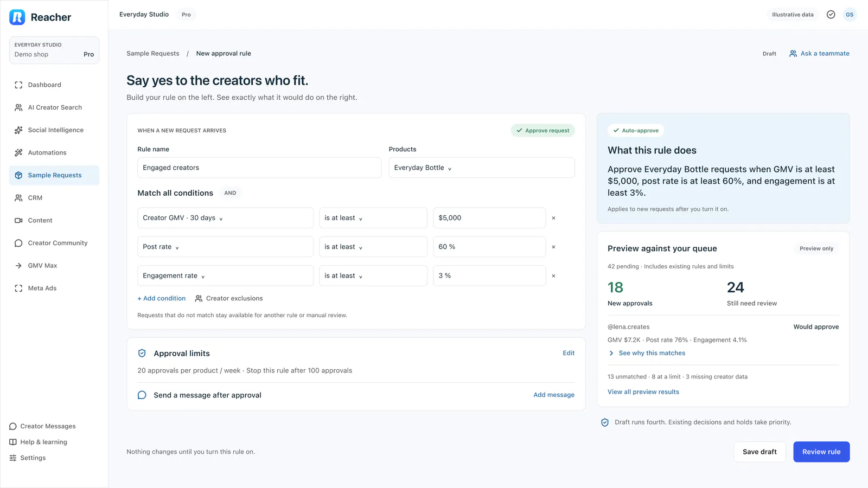This screenshot has width=868, height=488.
Task: Expand See why this matches
Action: pyautogui.click(x=647, y=353)
